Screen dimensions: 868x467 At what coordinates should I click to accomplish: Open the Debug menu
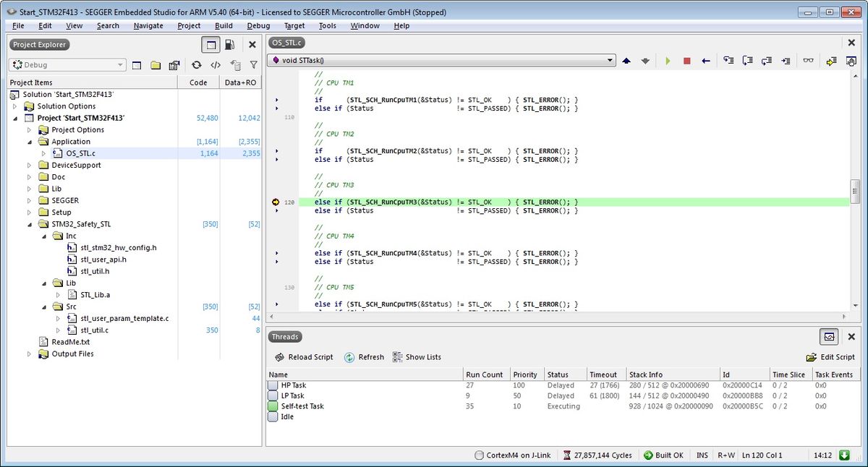click(x=259, y=25)
